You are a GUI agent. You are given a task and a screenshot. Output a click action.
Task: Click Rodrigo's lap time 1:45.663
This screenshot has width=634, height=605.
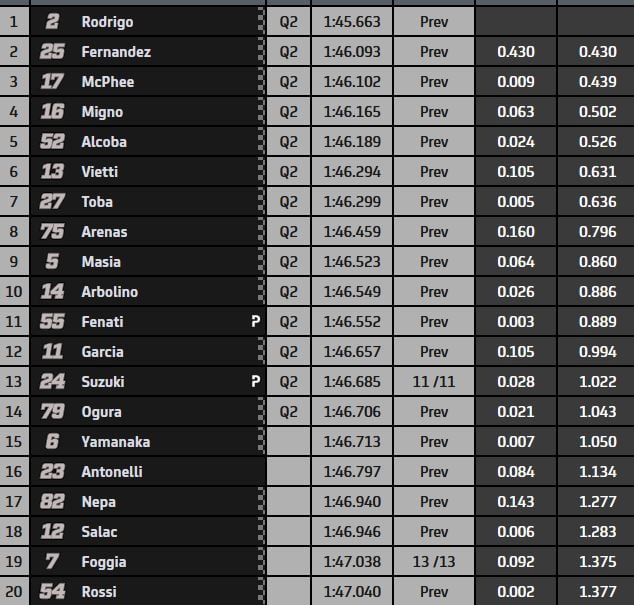(351, 22)
